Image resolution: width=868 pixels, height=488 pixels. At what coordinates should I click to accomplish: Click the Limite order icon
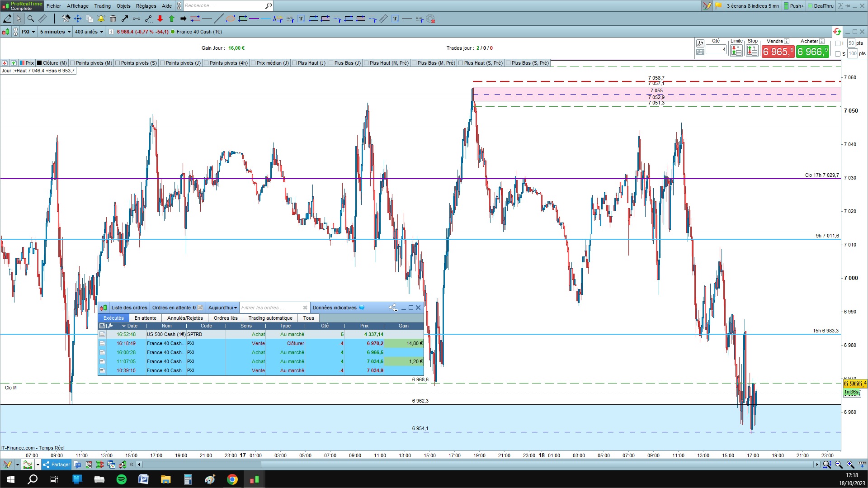[736, 51]
